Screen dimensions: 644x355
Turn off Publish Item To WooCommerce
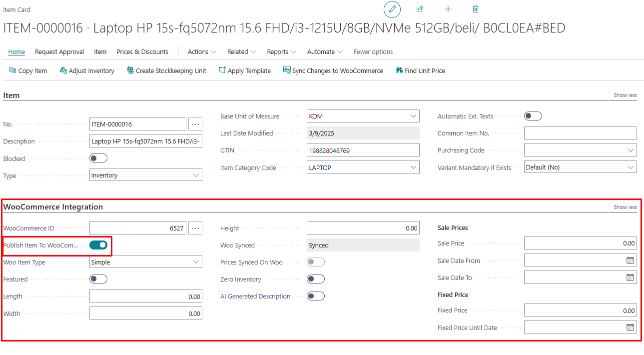pos(98,245)
